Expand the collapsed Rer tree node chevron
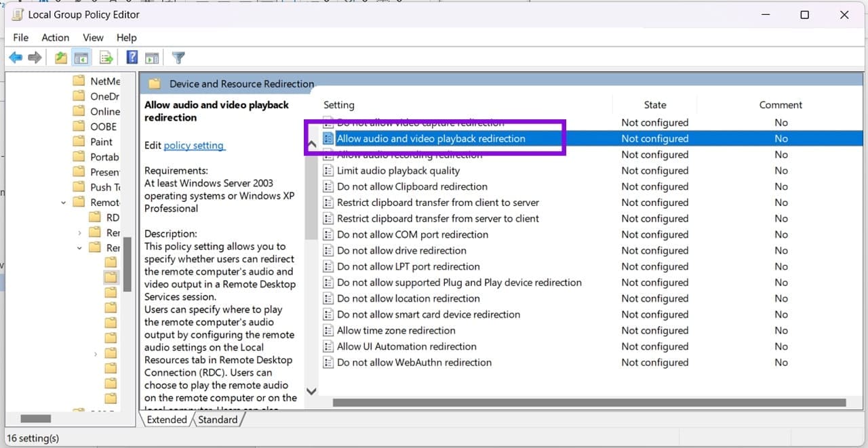Image resolution: width=868 pixels, height=448 pixels. [80, 232]
